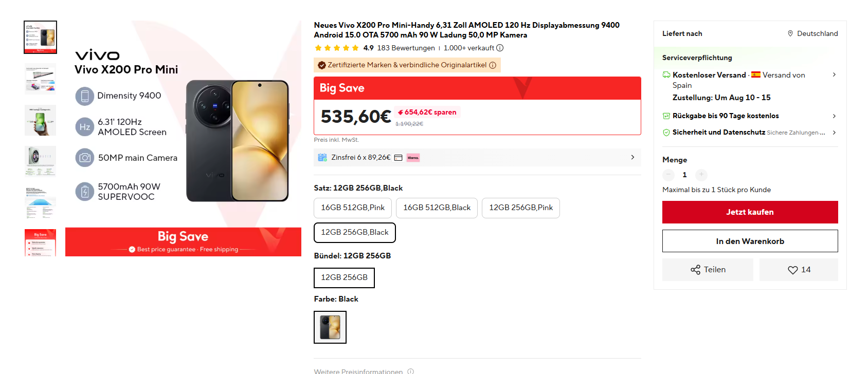Click the Jetzt kaufen button
Screen dimensions: 868x374
click(x=750, y=212)
